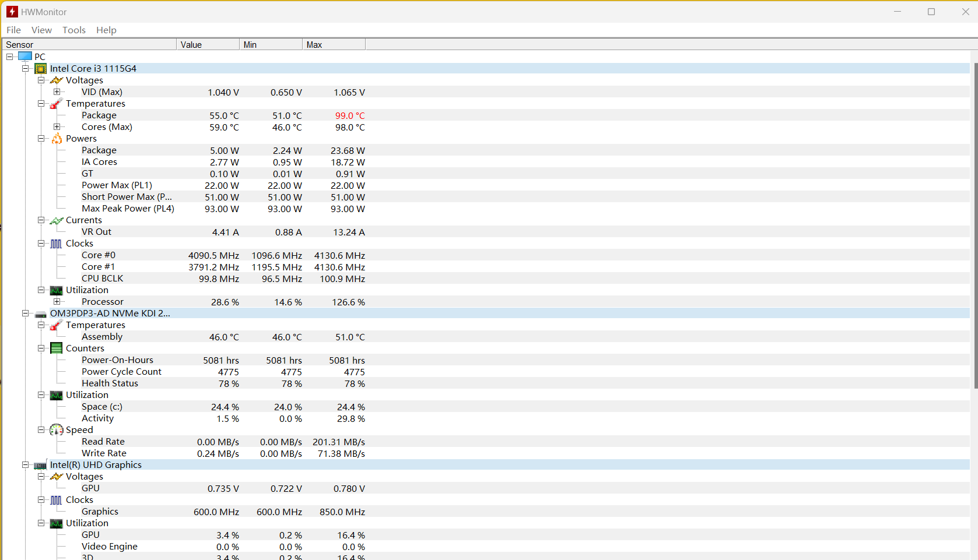This screenshot has height=560, width=978.
Task: Click the GPU Voltages lightning icon
Action: click(x=57, y=477)
